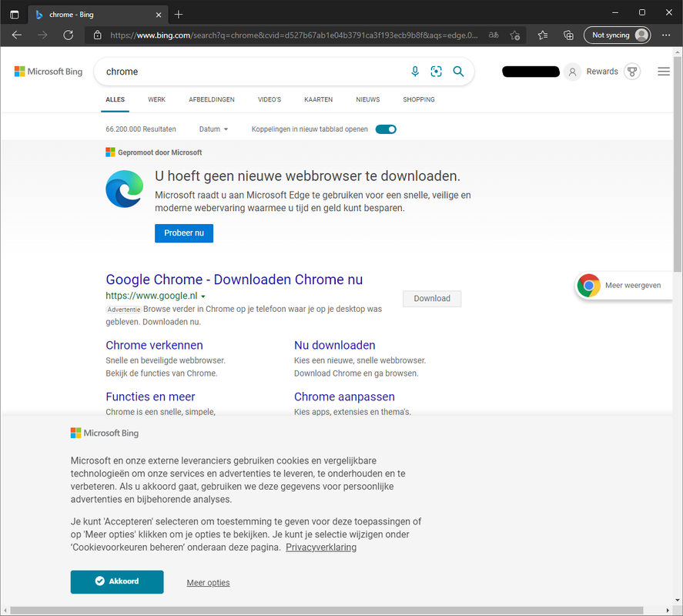
Task: Open Nu downloaden link
Action: click(x=334, y=345)
